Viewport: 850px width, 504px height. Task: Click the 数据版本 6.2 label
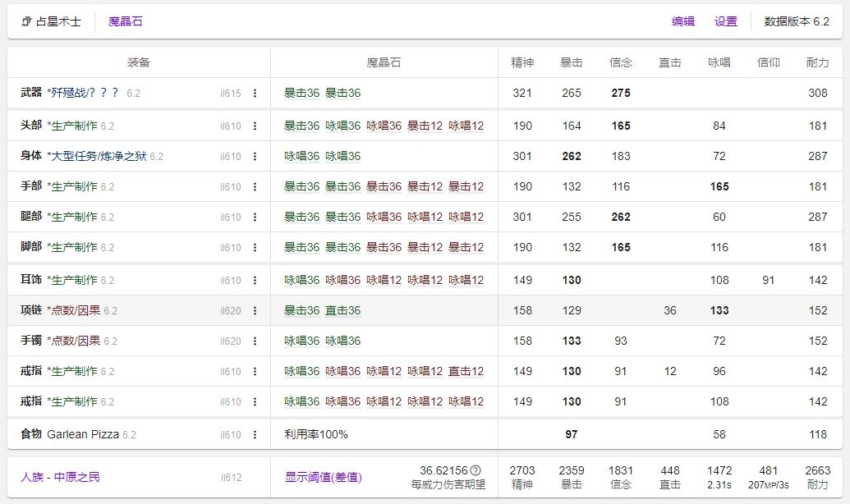click(x=796, y=21)
